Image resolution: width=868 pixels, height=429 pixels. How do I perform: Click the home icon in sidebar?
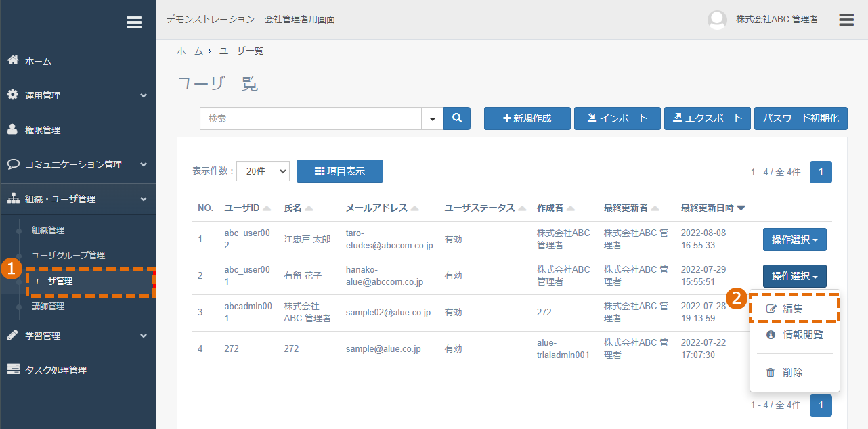[13, 60]
